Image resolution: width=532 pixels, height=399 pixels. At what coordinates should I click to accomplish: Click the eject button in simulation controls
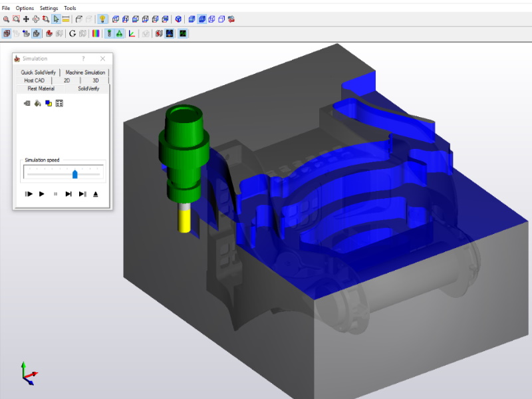point(96,194)
